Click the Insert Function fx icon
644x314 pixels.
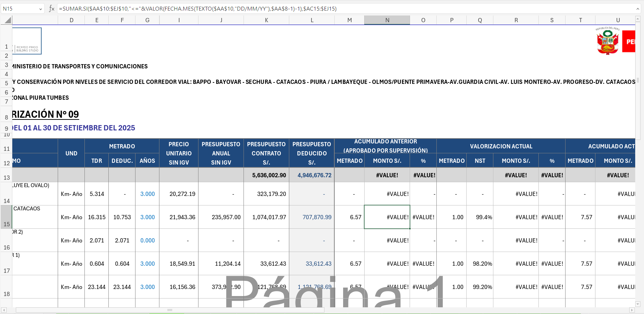point(52,8)
